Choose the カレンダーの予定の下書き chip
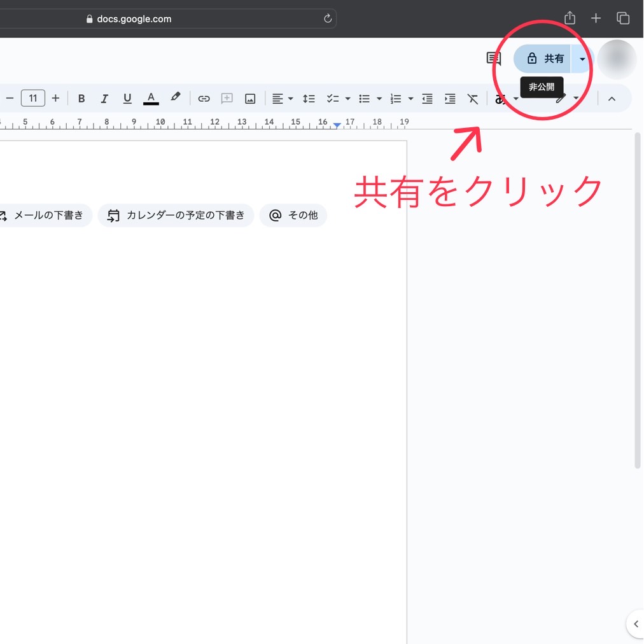This screenshot has width=644, height=644. pyautogui.click(x=176, y=216)
